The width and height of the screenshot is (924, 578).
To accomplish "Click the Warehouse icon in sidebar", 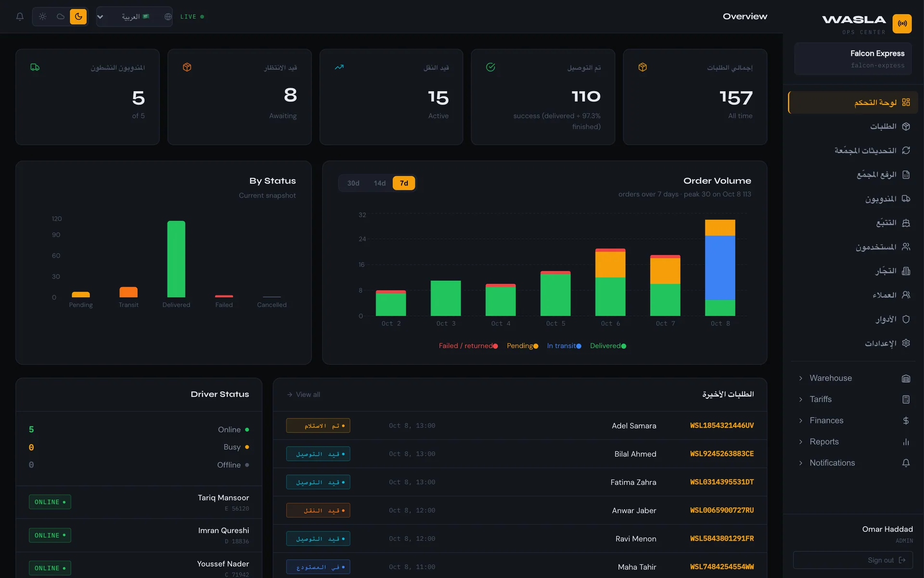I will point(906,379).
